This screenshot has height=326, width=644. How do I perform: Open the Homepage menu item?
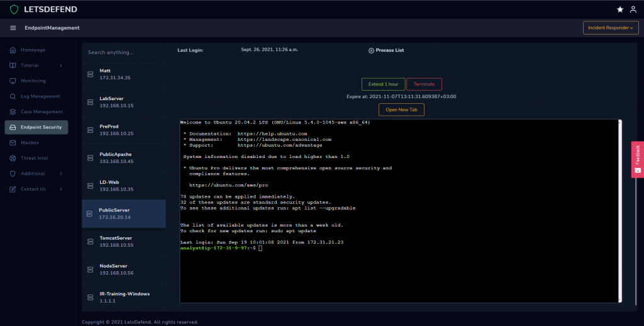(x=33, y=50)
